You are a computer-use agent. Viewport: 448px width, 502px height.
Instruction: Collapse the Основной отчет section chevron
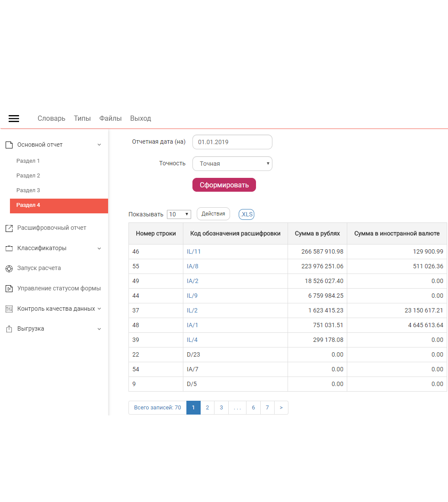coord(99,145)
